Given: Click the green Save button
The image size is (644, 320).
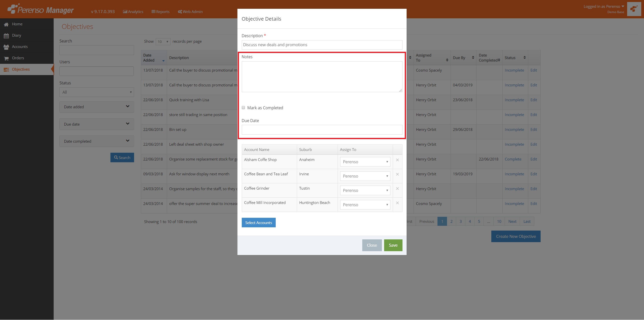Looking at the screenshot, I should click(393, 245).
